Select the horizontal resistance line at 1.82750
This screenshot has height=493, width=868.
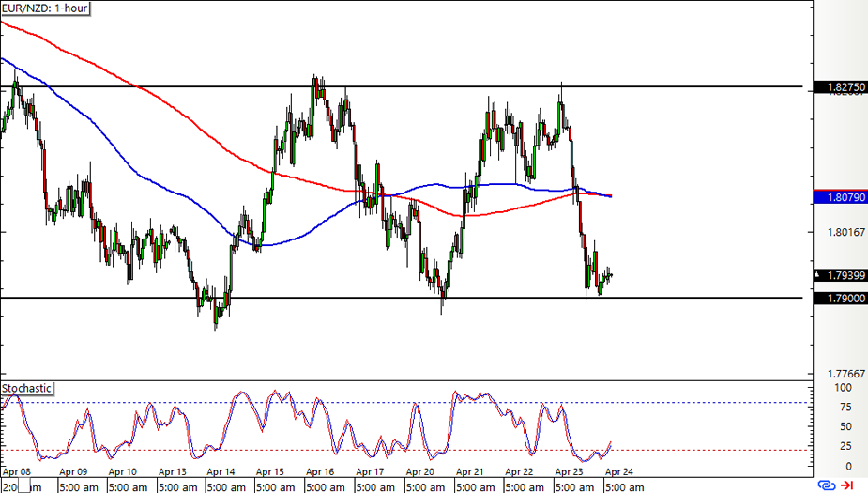coord(402,86)
